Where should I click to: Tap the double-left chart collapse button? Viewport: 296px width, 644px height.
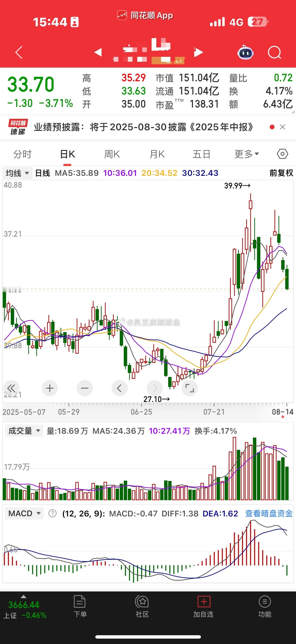click(11, 388)
